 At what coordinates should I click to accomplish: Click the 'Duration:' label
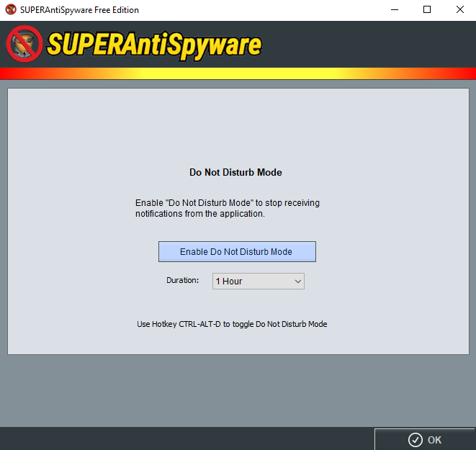(182, 280)
